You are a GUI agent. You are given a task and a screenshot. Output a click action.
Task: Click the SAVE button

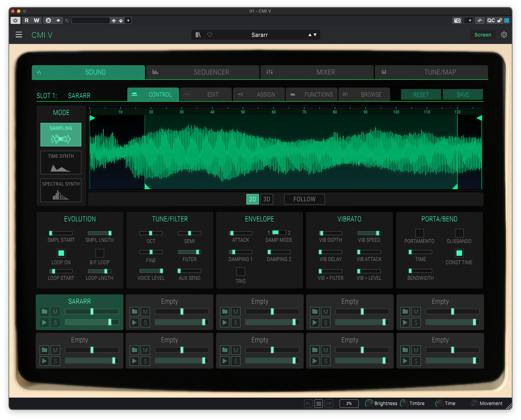463,94
